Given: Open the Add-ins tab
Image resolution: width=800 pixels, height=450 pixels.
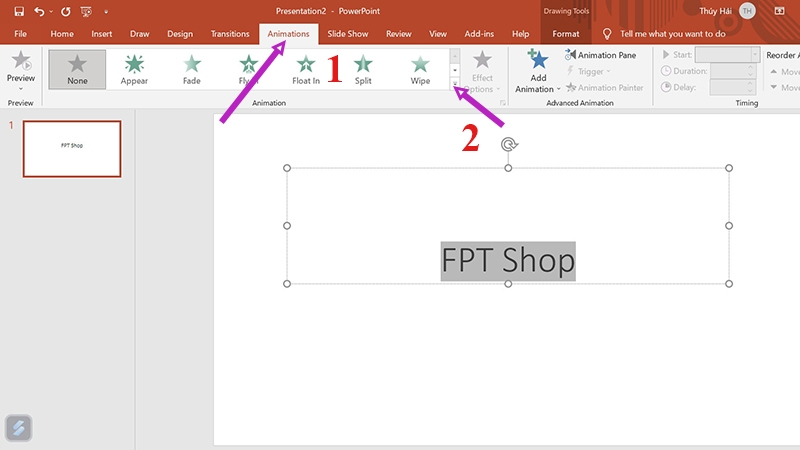Looking at the screenshot, I should click(479, 34).
